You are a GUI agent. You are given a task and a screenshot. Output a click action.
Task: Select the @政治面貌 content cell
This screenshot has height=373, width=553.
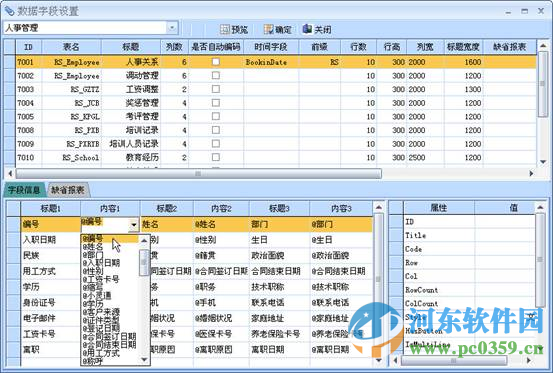click(x=341, y=255)
